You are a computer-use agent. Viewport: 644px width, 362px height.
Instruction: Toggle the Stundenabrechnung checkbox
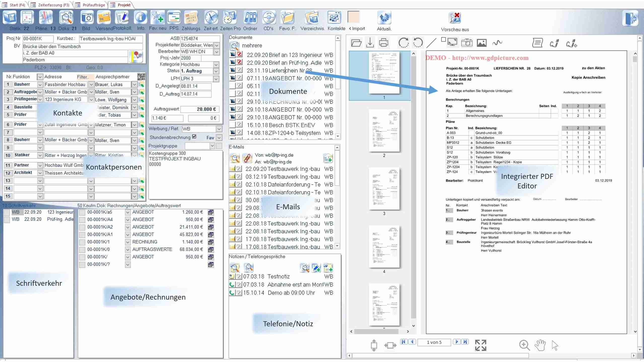click(194, 137)
